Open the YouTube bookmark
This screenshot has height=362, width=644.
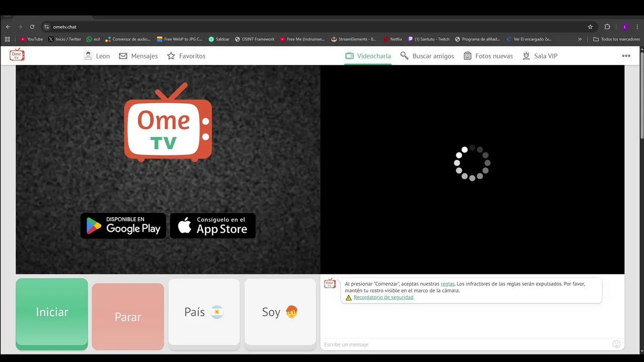[x=32, y=39]
